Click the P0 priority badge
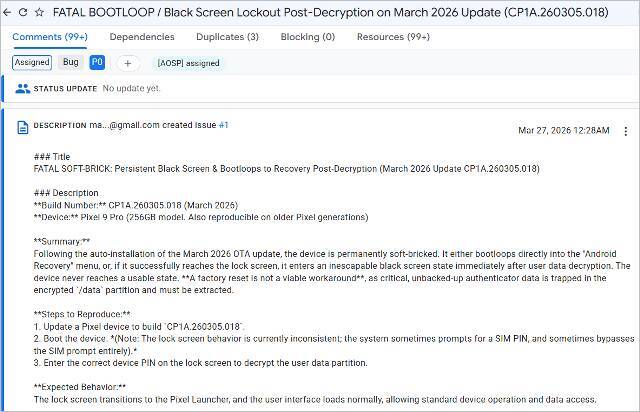Screen dimensions: 640x412 point(97,62)
